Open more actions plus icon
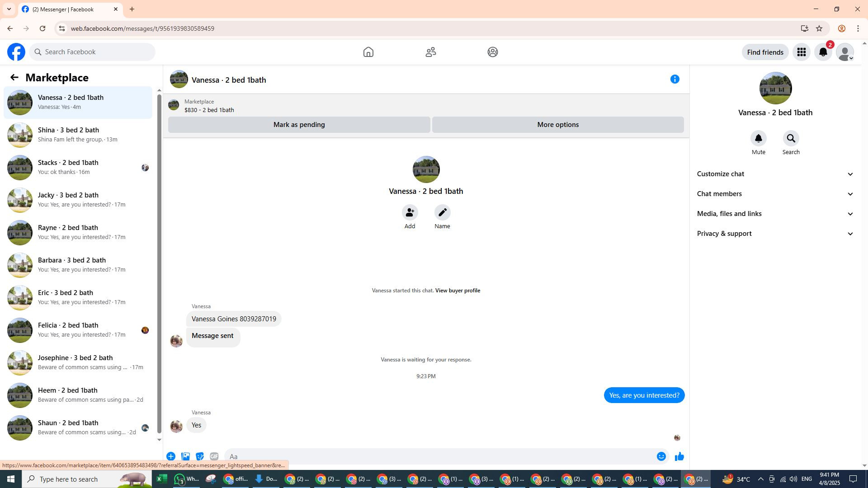The height and width of the screenshot is (488, 868). (171, 456)
